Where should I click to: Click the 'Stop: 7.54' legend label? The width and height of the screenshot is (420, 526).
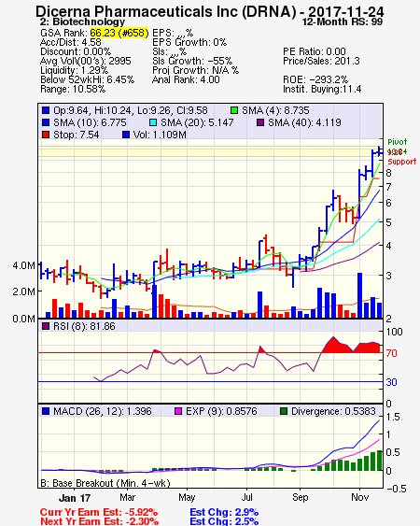[x=77, y=135]
